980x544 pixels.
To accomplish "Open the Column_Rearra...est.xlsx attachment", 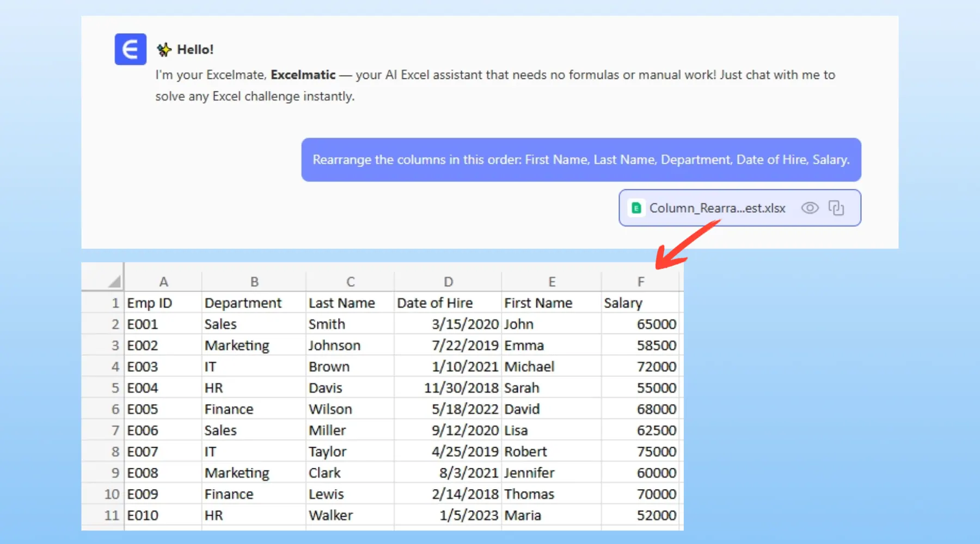I will point(717,208).
